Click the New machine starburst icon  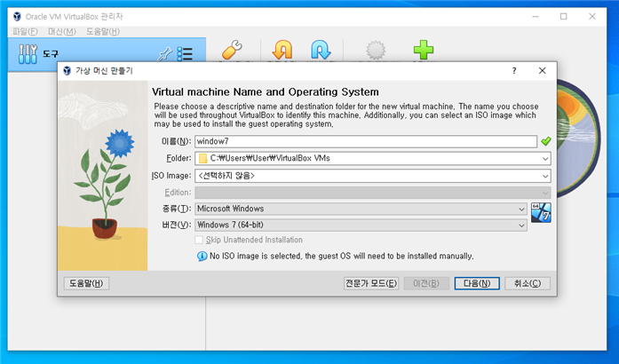pyautogui.click(x=376, y=50)
